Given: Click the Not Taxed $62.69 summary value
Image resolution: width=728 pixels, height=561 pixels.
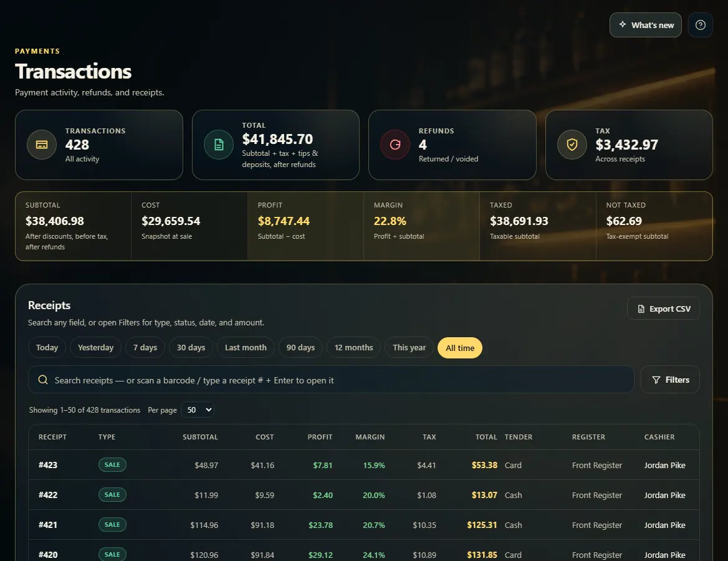Looking at the screenshot, I should [x=624, y=221].
